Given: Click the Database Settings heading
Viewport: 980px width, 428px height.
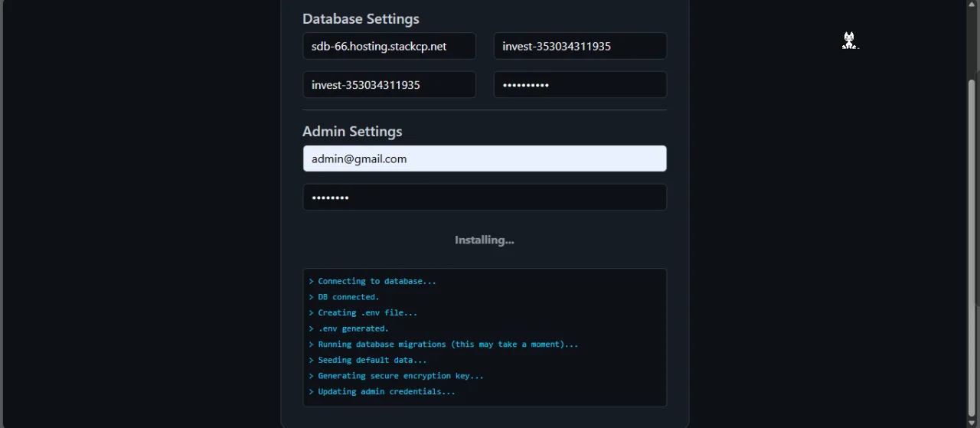Looking at the screenshot, I should pos(361,18).
